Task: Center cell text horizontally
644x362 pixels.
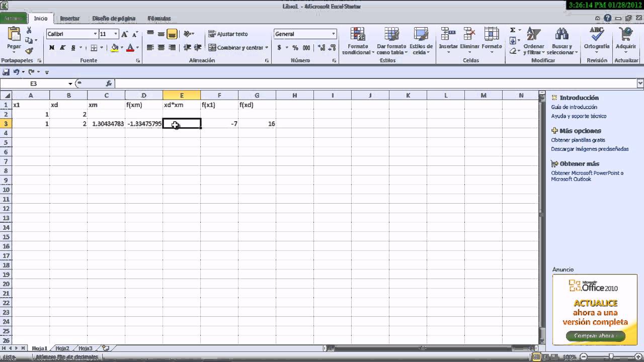Action: pos(161,48)
